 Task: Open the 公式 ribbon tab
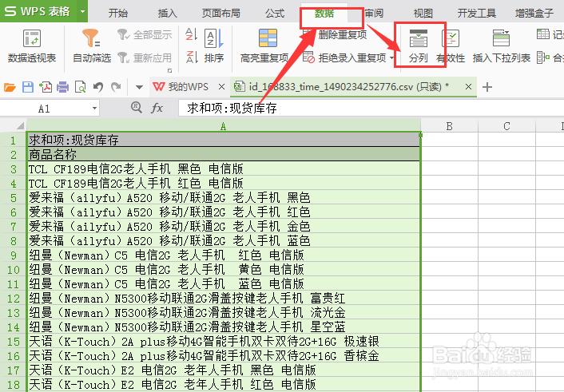click(275, 14)
